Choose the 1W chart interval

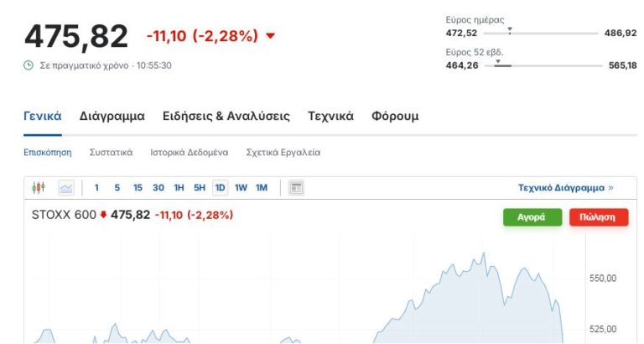[241, 188]
